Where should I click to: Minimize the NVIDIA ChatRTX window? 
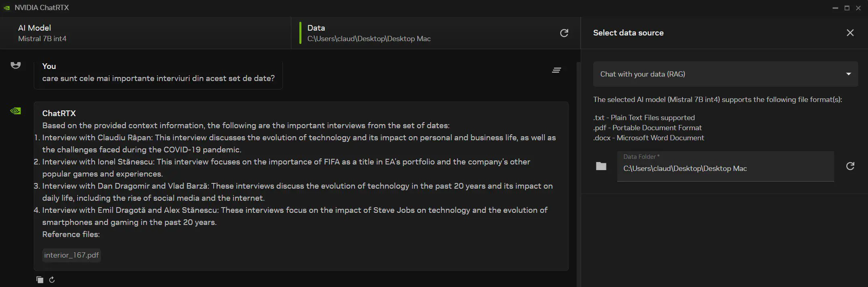coord(835,8)
